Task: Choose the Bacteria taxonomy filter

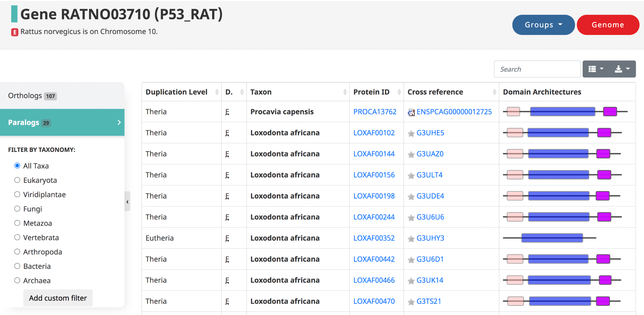Action: tap(17, 266)
